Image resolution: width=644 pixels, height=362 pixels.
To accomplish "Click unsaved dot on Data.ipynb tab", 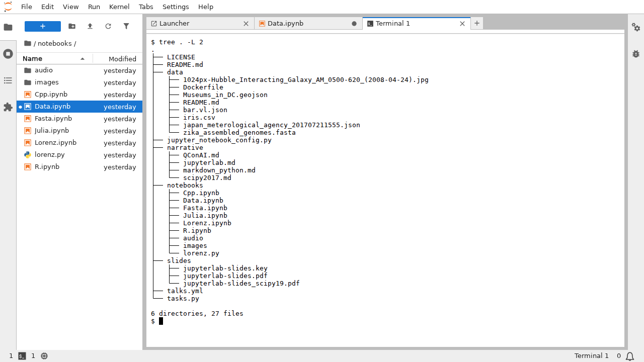I will pos(354,24).
